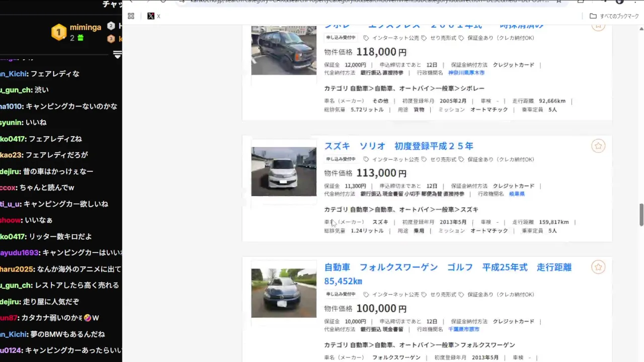
Task: Follow the 岐阜県 agency link
Action: (517, 194)
